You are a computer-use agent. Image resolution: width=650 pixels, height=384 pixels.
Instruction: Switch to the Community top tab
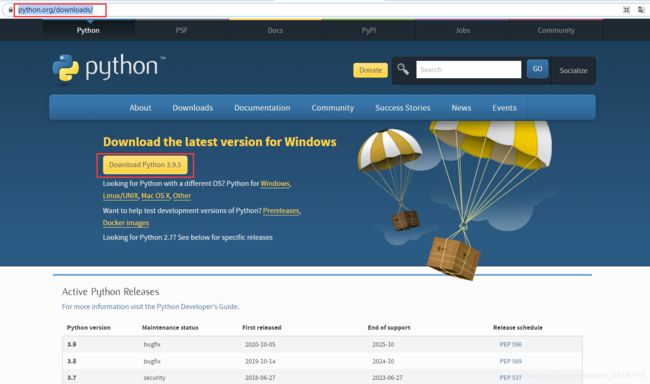tap(556, 30)
